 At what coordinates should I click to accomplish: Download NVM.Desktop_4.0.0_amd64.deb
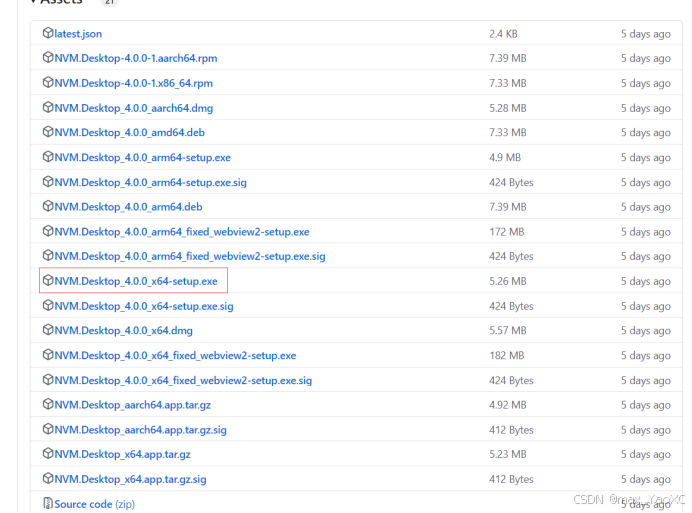point(130,132)
